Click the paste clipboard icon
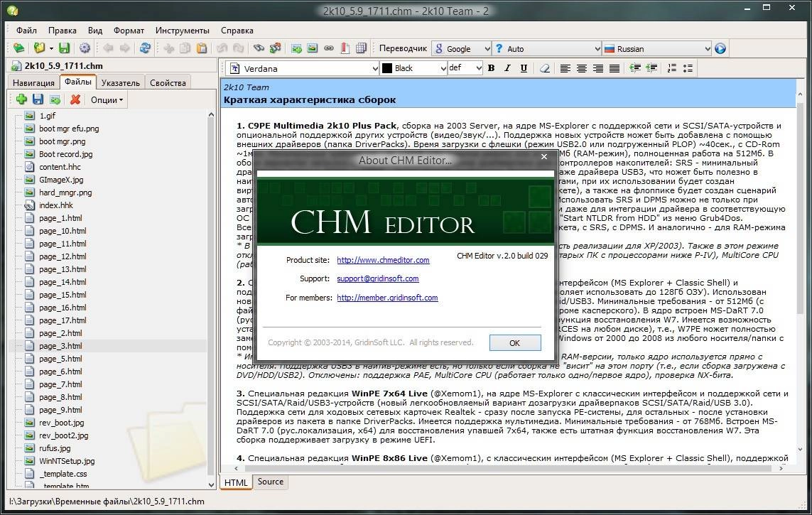Screen dimensions: 812x515 click(x=202, y=48)
